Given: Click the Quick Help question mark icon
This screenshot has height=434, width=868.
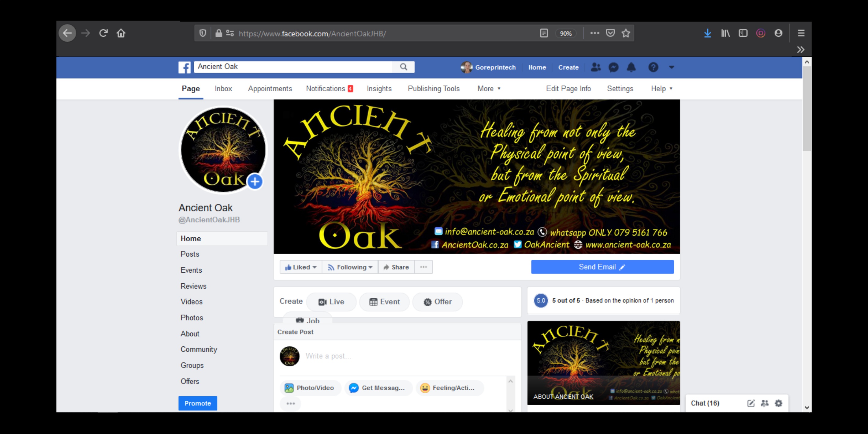Looking at the screenshot, I should pos(653,67).
